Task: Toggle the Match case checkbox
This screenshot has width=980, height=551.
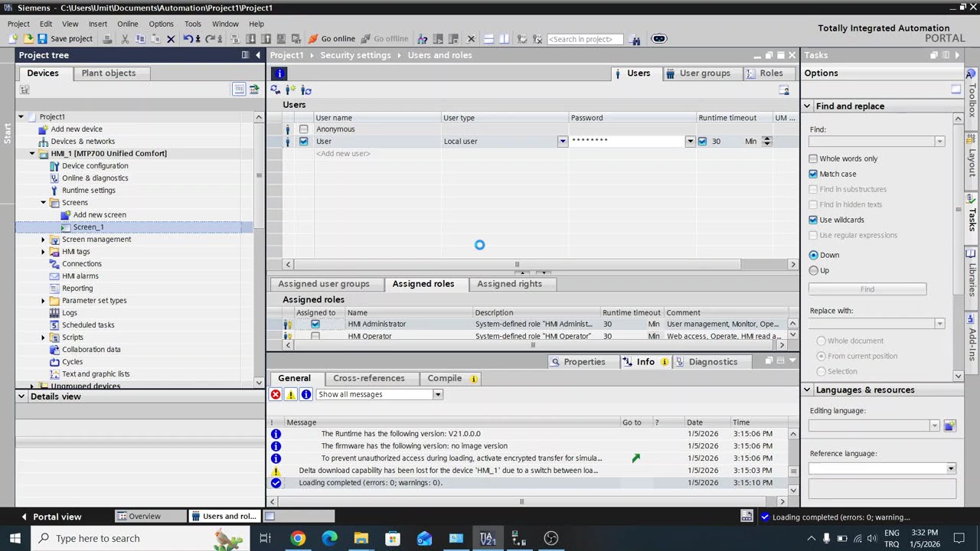Action: tap(813, 174)
